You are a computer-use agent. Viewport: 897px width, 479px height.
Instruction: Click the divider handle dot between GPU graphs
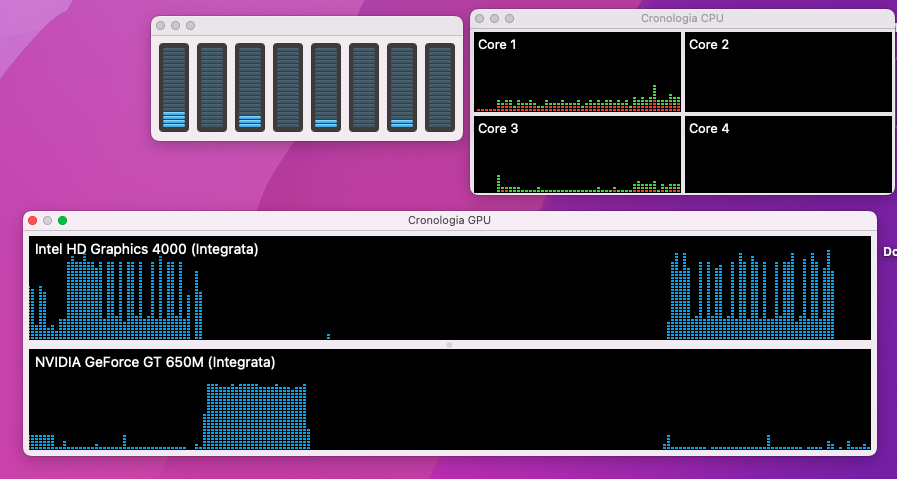coord(449,345)
